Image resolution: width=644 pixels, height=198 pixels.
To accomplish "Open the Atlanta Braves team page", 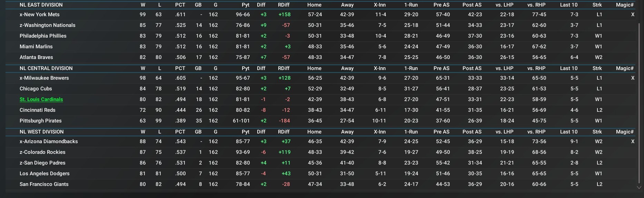I will coord(36,57).
